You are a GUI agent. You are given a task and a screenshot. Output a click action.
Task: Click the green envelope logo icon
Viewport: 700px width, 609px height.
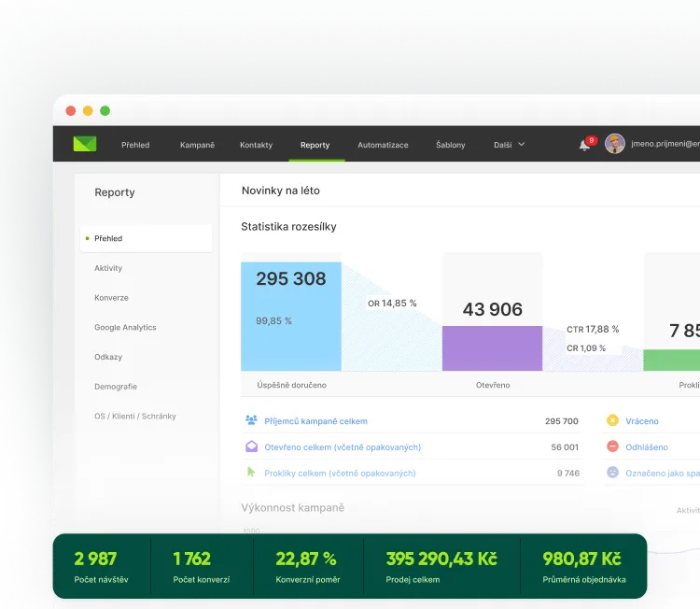point(85,144)
